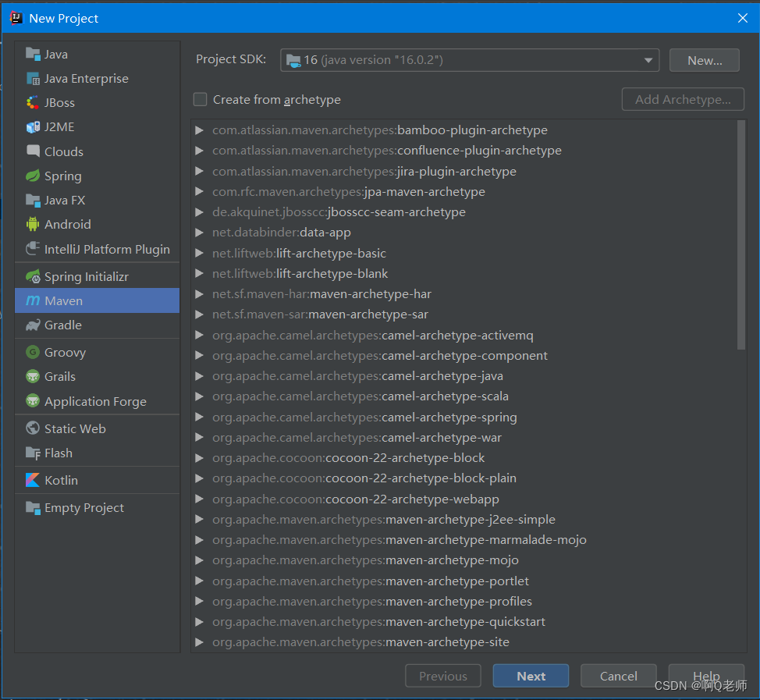
Task: Click the Spring leaf icon
Action: tap(33, 176)
